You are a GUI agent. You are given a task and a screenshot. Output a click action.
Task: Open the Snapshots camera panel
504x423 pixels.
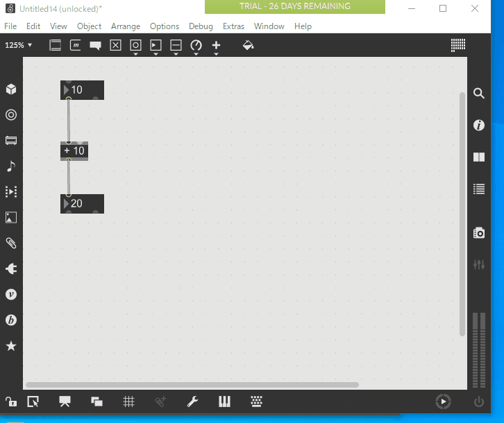coord(479,233)
